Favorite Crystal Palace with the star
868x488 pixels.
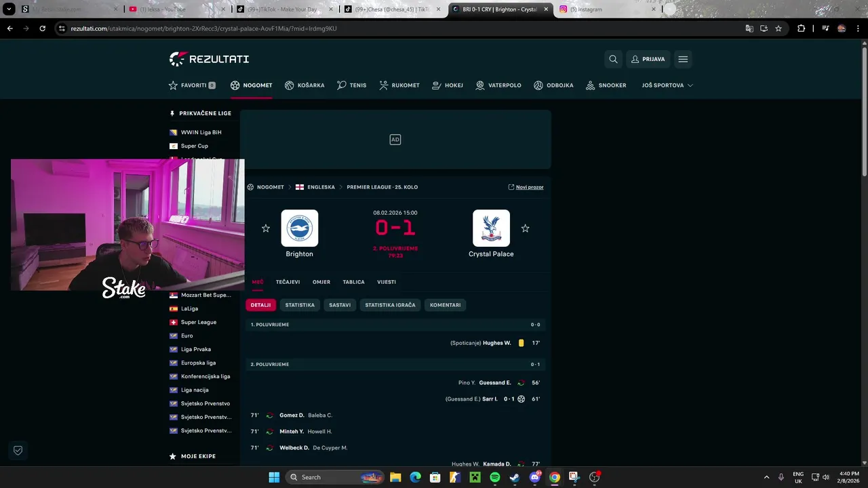tap(525, 228)
